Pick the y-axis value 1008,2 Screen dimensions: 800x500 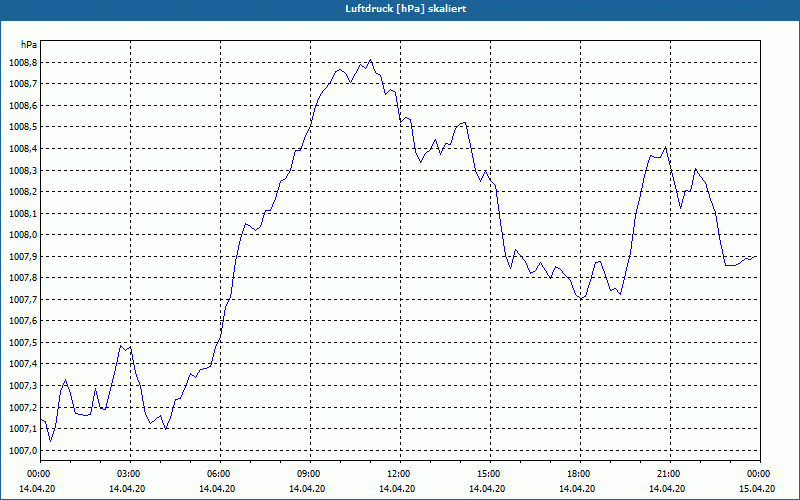tap(22, 192)
